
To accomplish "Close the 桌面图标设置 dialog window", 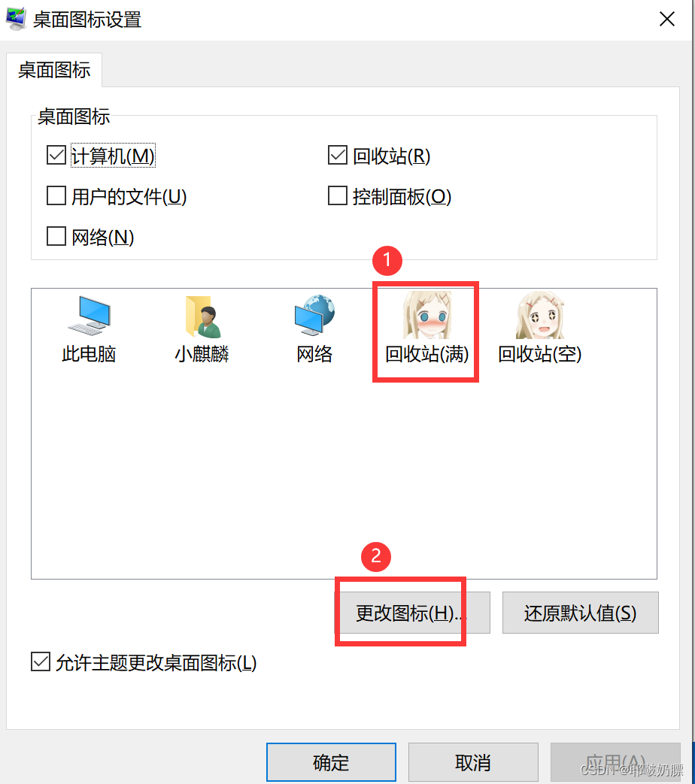I will [667, 20].
